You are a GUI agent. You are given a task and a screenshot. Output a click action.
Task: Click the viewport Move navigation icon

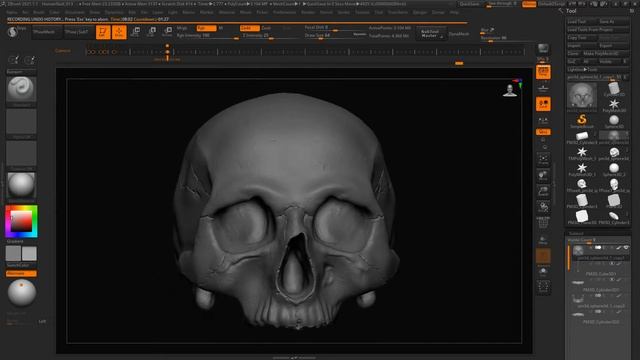click(x=543, y=176)
